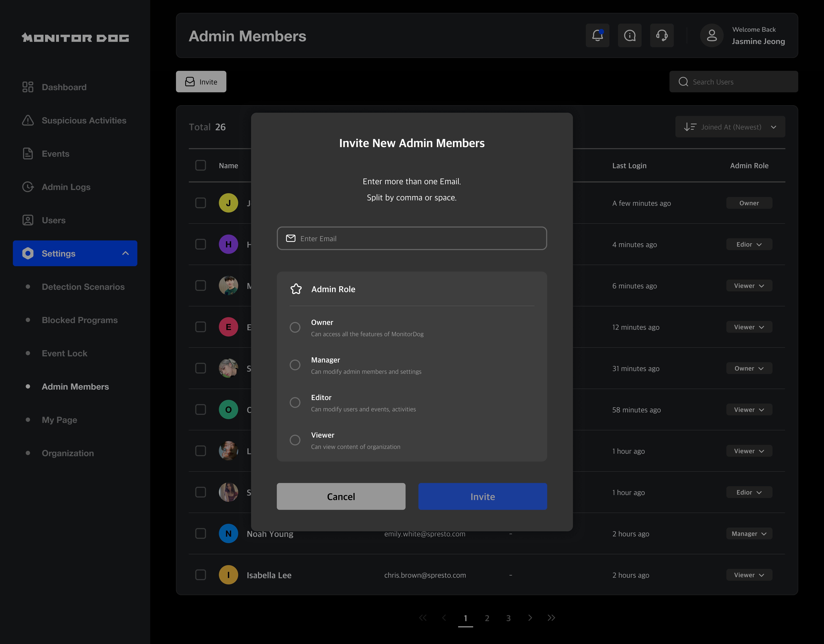Click the purple H avatar

[x=228, y=244]
